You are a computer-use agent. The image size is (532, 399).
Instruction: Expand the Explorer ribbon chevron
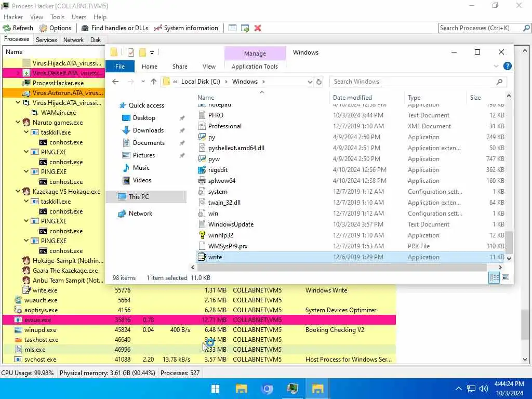tap(496, 66)
